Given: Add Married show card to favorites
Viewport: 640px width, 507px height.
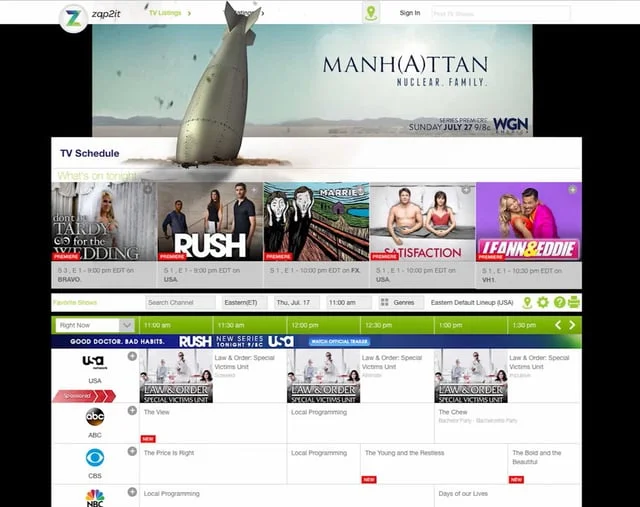Looking at the screenshot, I should coord(360,189).
